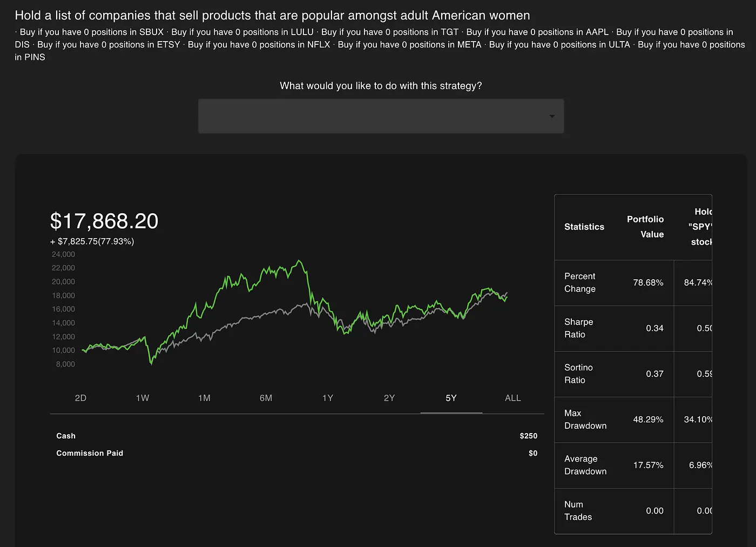
Task: Click the strategy title heading
Action: click(272, 16)
